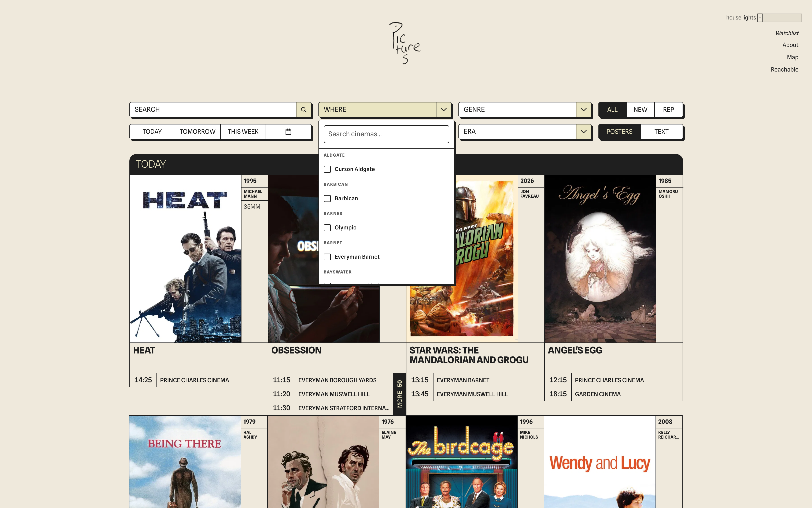
Task: Open the Wendy and Lucy poster
Action: coord(600,462)
